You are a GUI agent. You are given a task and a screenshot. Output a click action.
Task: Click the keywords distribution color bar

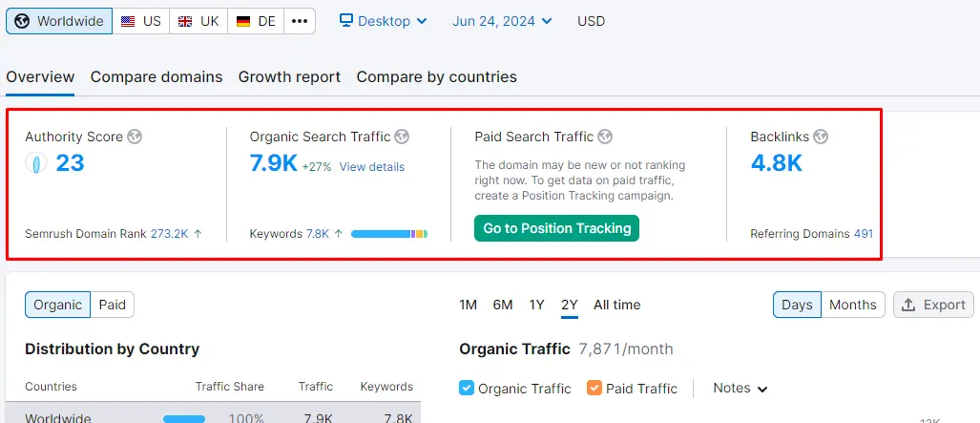tap(389, 234)
